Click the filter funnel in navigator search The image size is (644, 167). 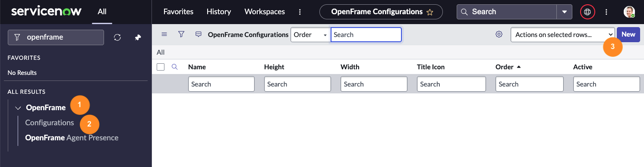pyautogui.click(x=17, y=37)
